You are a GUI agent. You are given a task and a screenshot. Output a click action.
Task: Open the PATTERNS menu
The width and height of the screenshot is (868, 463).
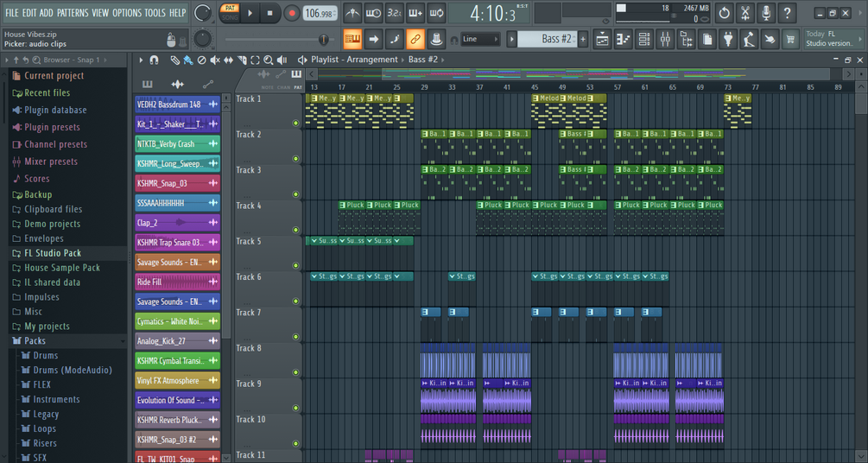pos(73,13)
